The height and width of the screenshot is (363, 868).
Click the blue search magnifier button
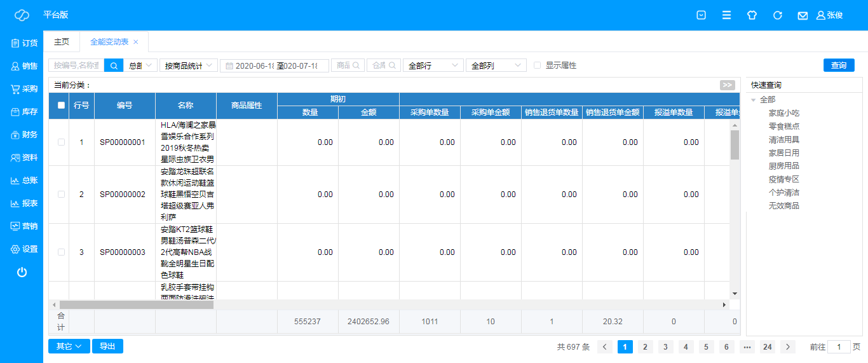pyautogui.click(x=114, y=65)
